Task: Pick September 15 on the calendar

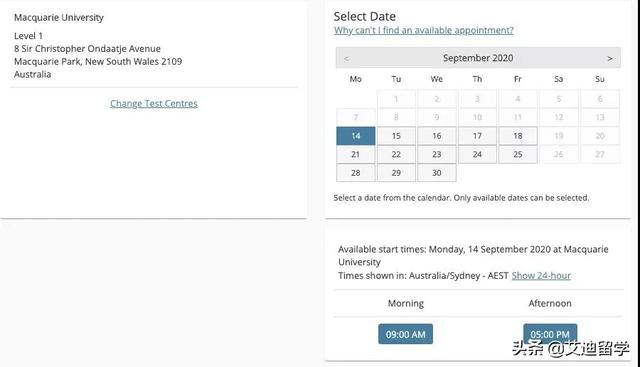Action: (396, 136)
